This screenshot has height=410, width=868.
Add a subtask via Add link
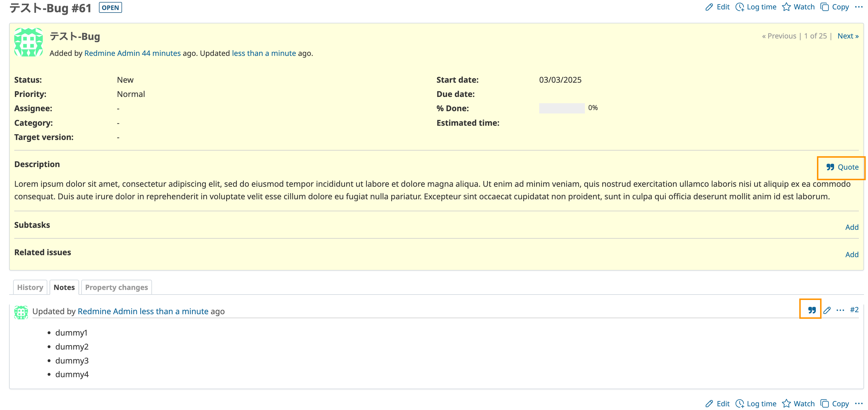click(x=851, y=227)
